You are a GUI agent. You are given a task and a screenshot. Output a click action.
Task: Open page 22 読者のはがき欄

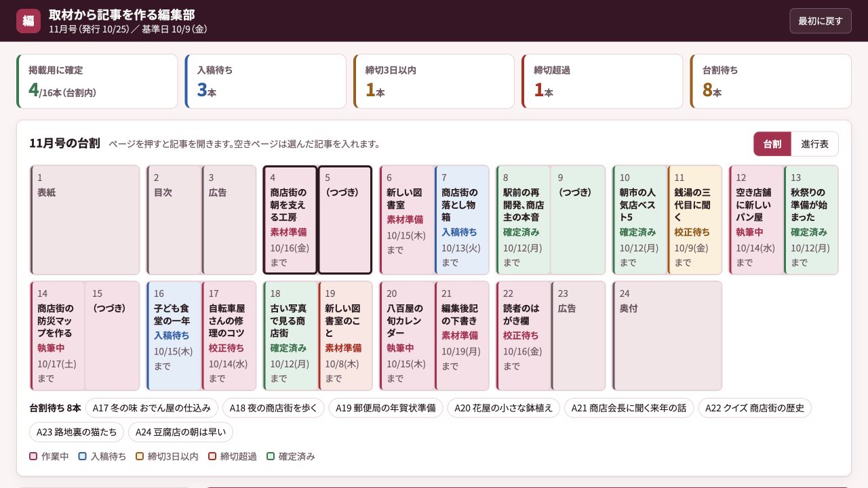point(524,336)
